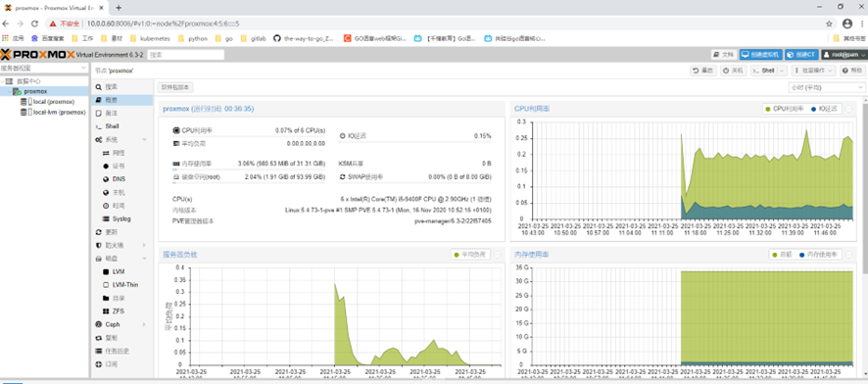Open the Bulk Actions (批量操作) dropdown
This screenshot has width=868, height=384.
[x=814, y=71]
